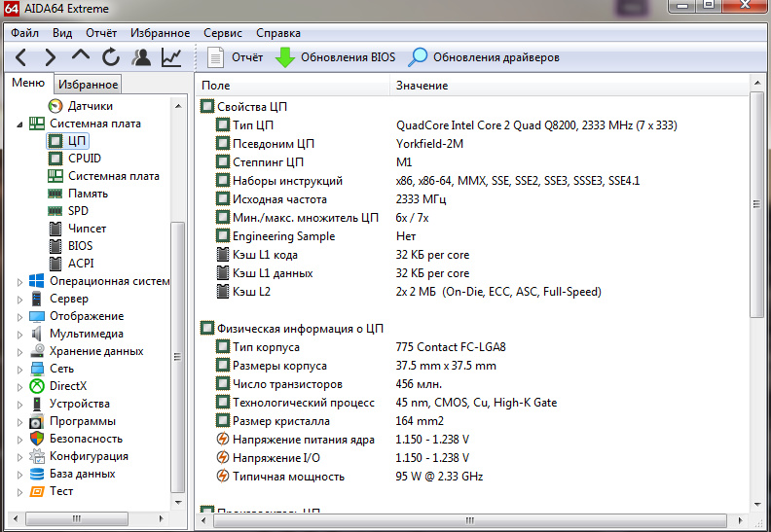
Task: Select the Псевдоним ЦП row
Action: click(x=472, y=144)
